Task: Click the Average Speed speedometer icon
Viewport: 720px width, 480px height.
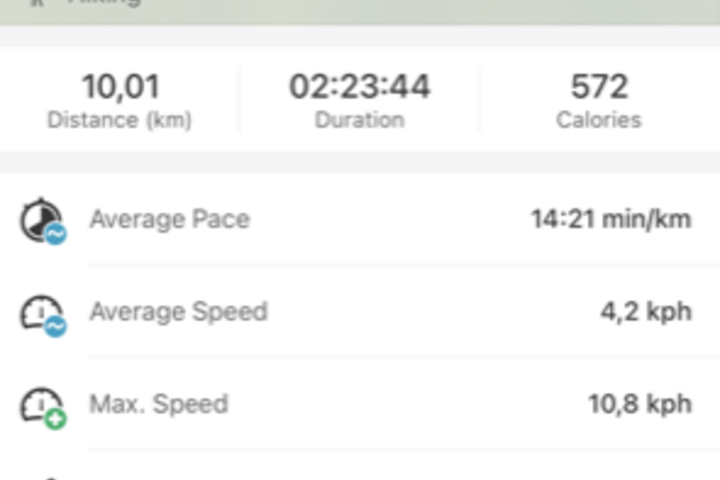Action: [x=43, y=315]
